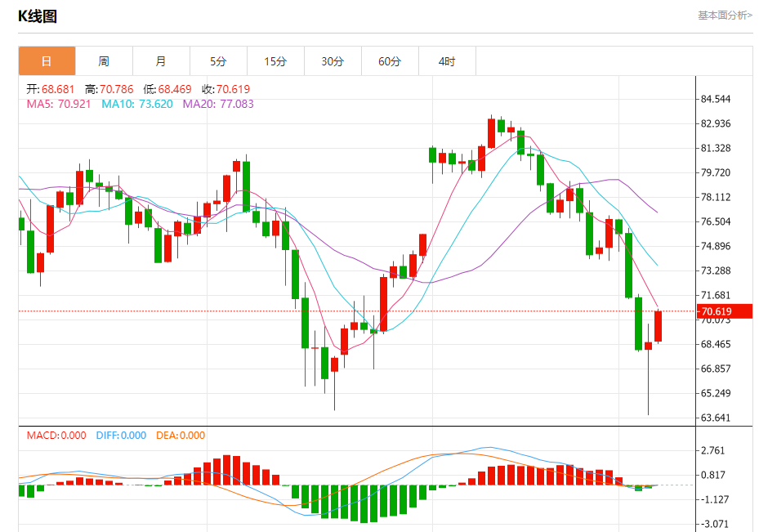Click the 2.761 MACD axis label
Viewport: 759px width, 532px height.
713,450
